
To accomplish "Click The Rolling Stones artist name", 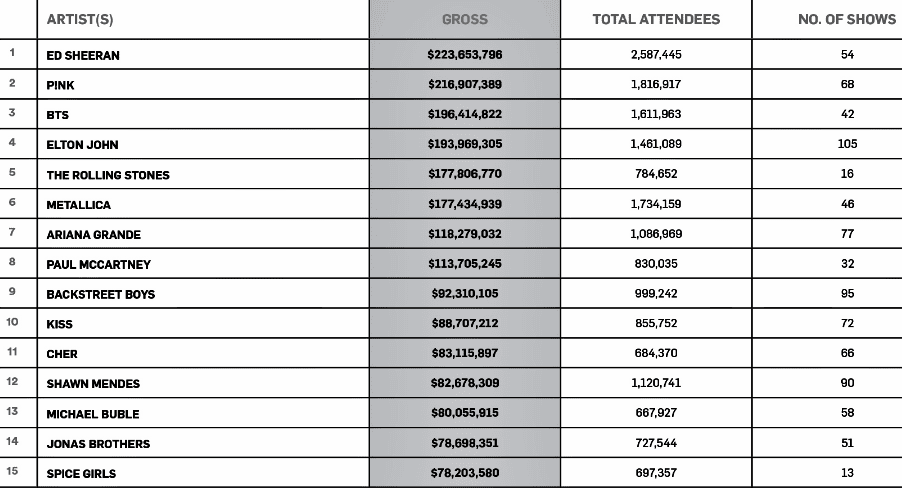I will 108,174.
